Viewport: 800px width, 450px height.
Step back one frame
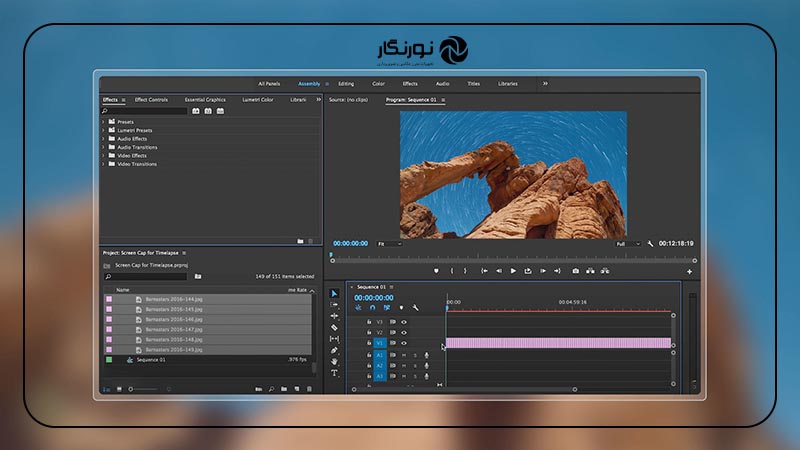click(x=499, y=271)
